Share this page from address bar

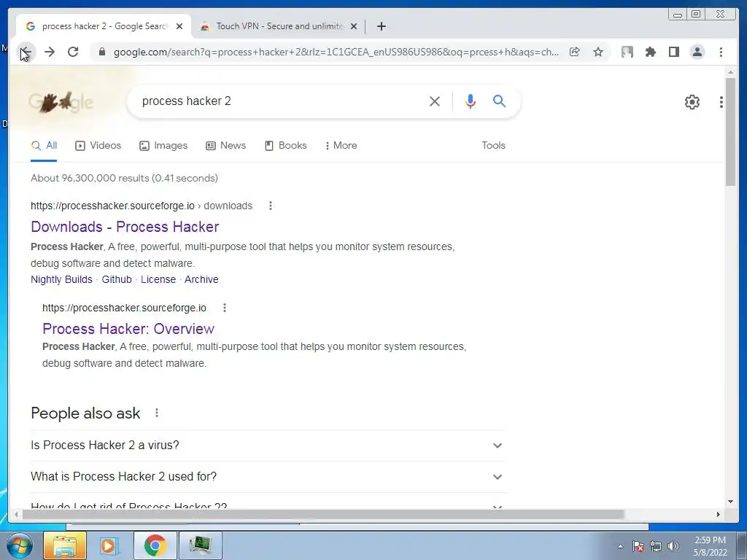point(575,52)
